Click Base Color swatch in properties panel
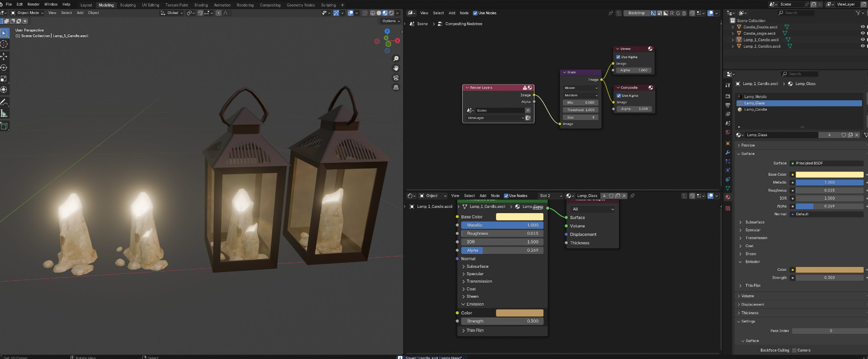 pyautogui.click(x=829, y=175)
